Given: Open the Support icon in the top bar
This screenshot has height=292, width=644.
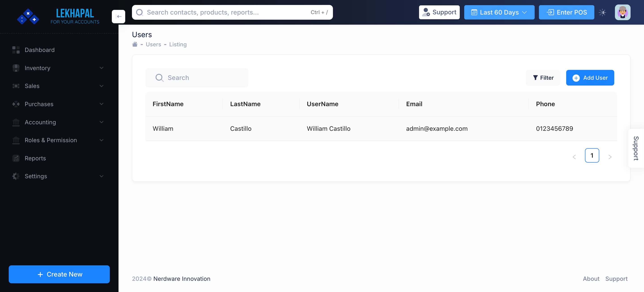Looking at the screenshot, I should 426,12.
